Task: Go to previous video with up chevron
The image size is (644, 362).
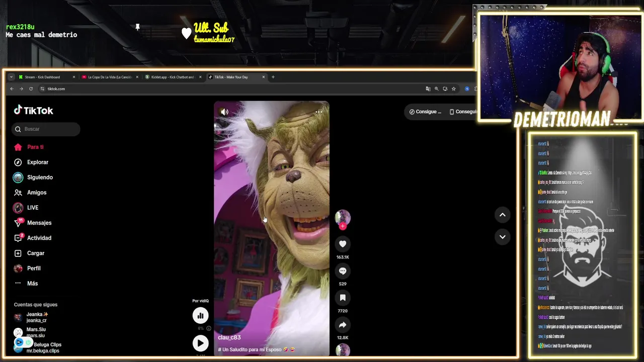Action: point(502,215)
